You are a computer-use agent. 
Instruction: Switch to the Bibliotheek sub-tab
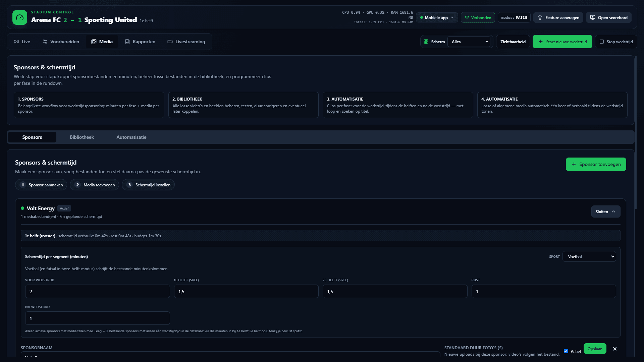[82, 137]
